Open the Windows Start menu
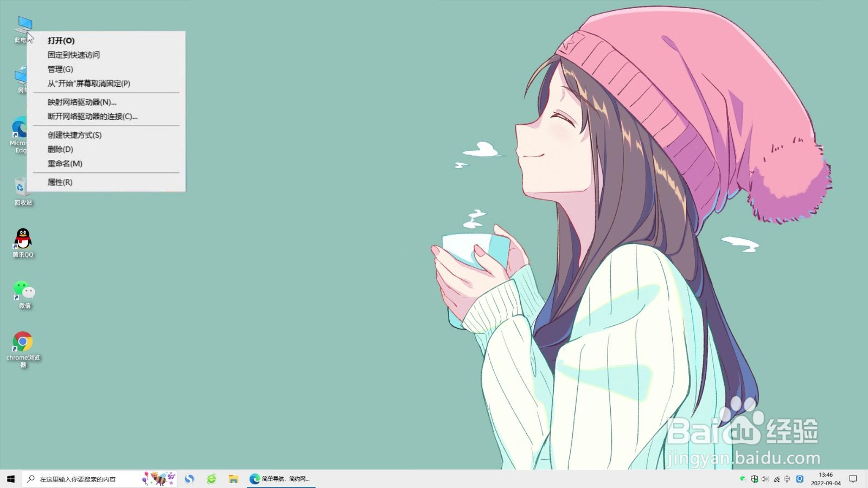Screen dimensions: 868x488 [11, 479]
